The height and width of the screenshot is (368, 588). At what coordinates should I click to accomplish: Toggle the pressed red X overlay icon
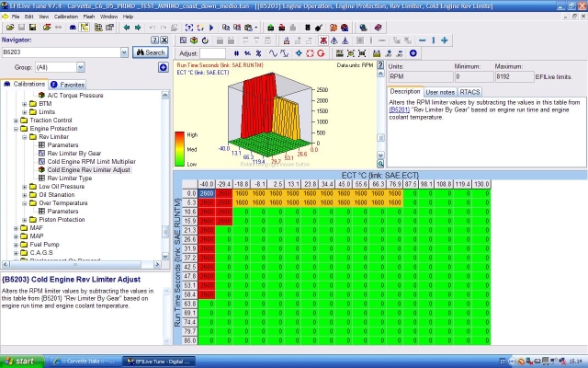(323, 40)
